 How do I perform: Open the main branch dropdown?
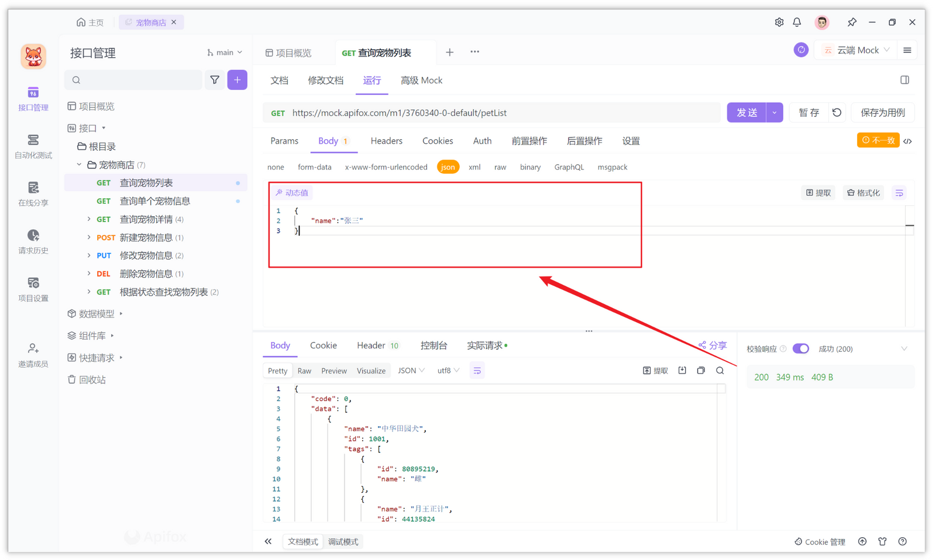click(225, 52)
